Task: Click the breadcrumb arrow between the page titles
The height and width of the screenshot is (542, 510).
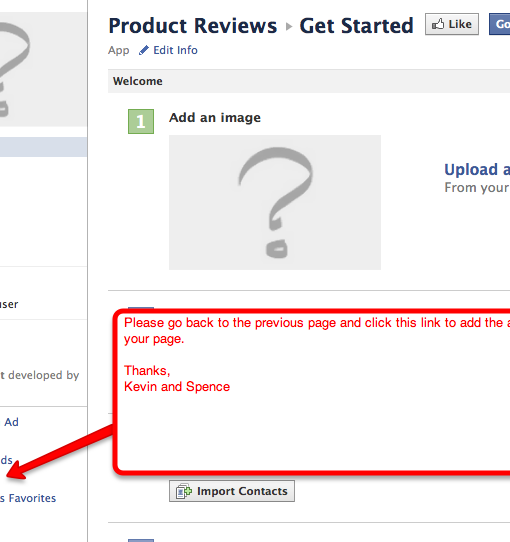Action: (x=289, y=26)
